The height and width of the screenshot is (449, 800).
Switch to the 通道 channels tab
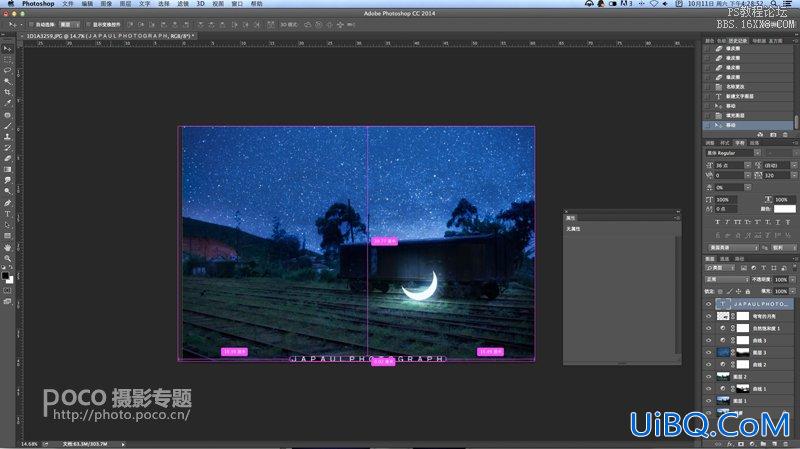pyautogui.click(x=724, y=259)
